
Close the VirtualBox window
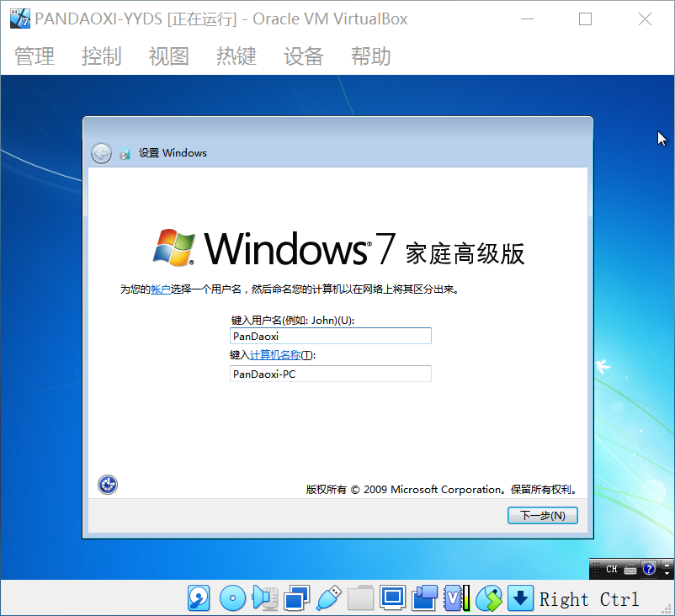pos(645,19)
